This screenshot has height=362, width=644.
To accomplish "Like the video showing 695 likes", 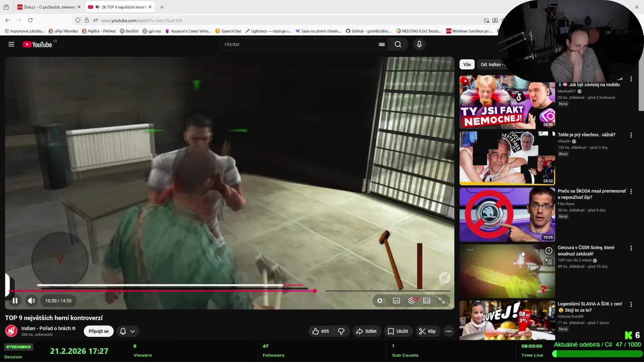I will [x=320, y=331].
